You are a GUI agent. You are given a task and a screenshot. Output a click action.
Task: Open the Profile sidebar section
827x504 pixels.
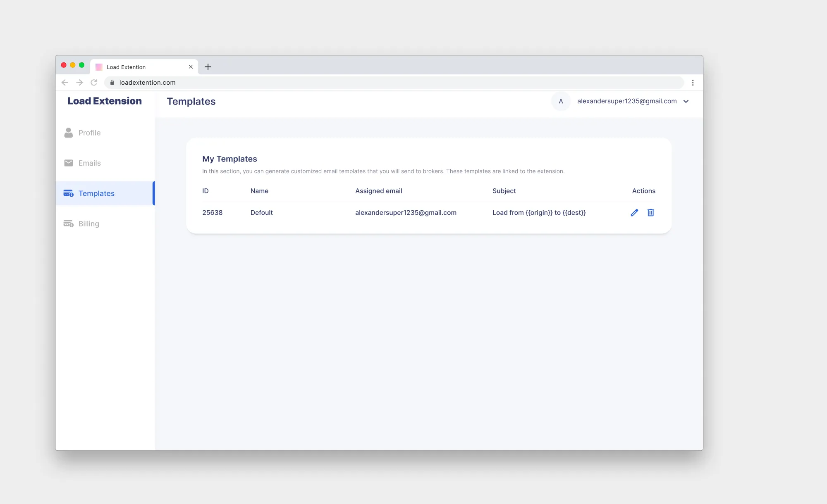tap(89, 133)
